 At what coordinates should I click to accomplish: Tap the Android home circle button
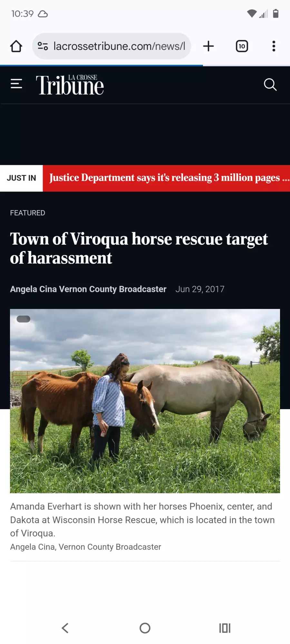click(x=145, y=628)
